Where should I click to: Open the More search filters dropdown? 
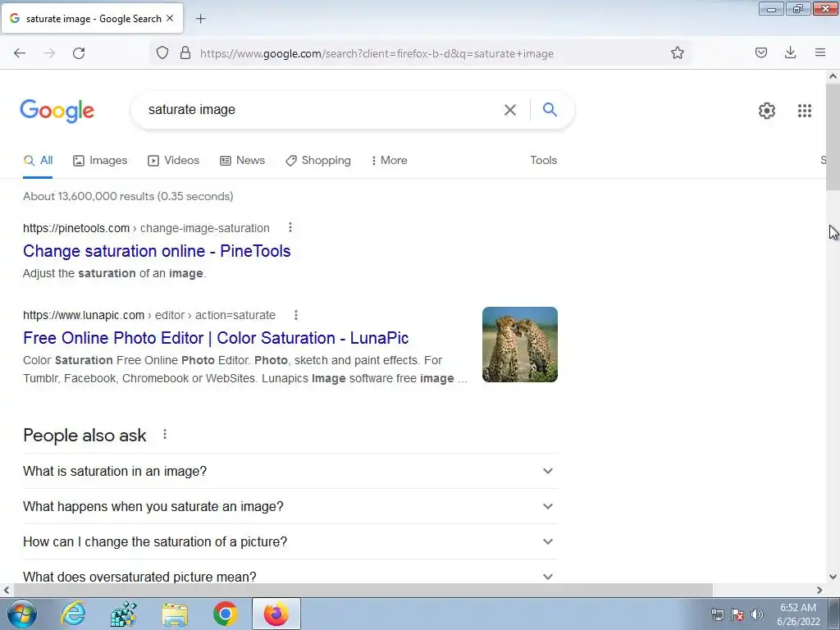[x=389, y=160]
